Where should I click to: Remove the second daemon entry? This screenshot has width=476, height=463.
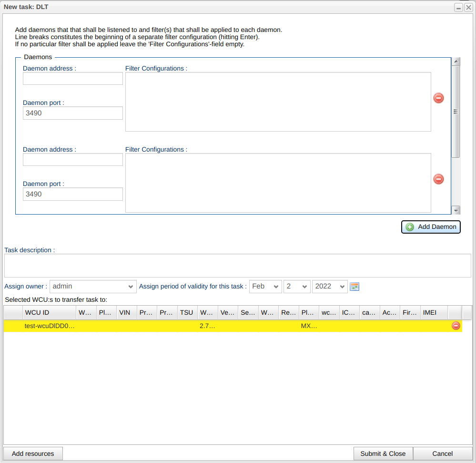click(x=438, y=179)
